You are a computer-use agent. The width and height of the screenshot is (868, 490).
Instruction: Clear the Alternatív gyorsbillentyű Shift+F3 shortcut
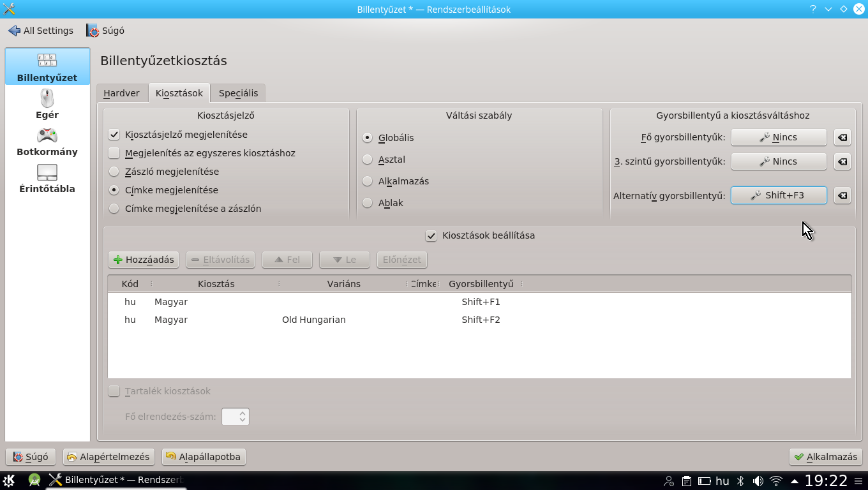pos(842,195)
